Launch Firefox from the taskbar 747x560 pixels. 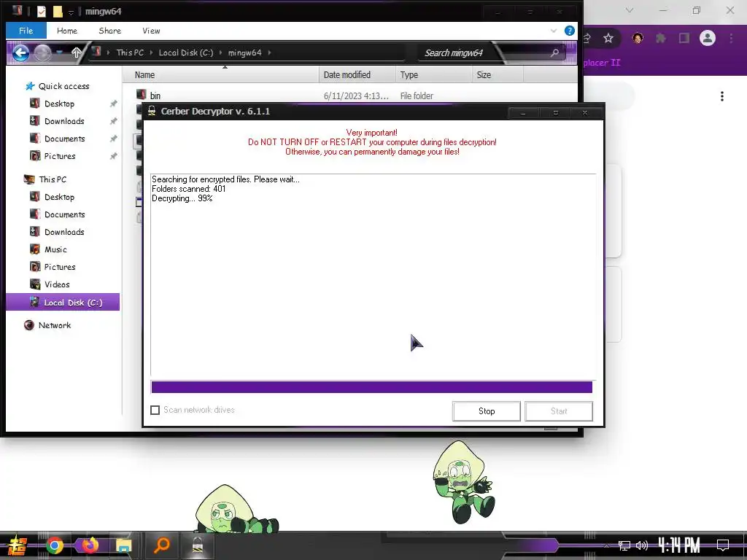point(90,545)
